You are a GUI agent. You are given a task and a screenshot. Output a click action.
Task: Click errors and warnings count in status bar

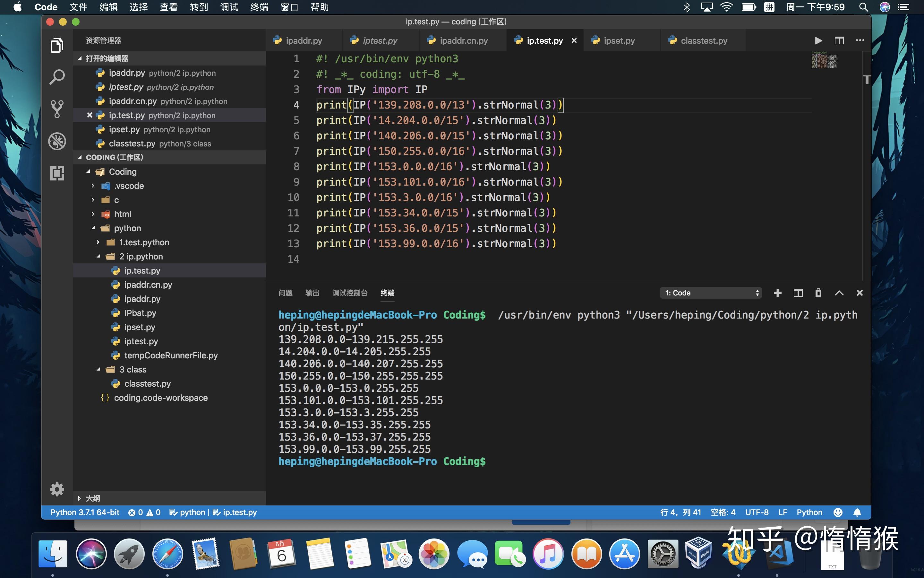point(144,512)
